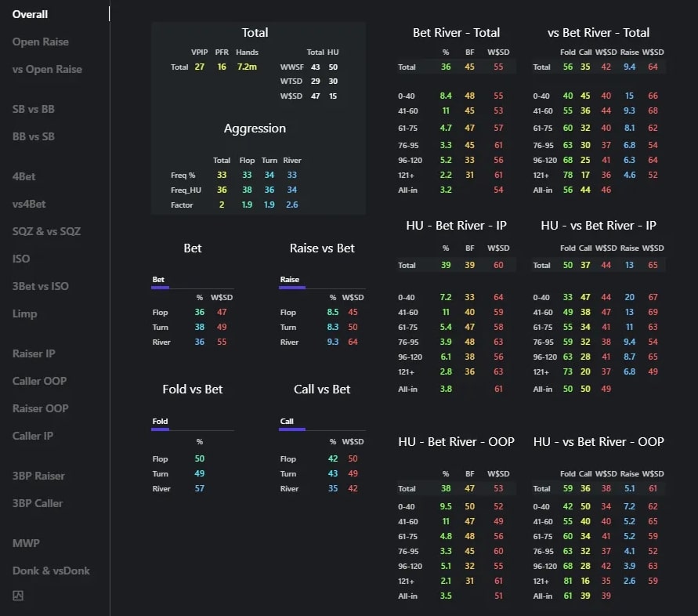Open the 3BP Raiser section
The width and height of the screenshot is (698, 616).
tap(38, 476)
